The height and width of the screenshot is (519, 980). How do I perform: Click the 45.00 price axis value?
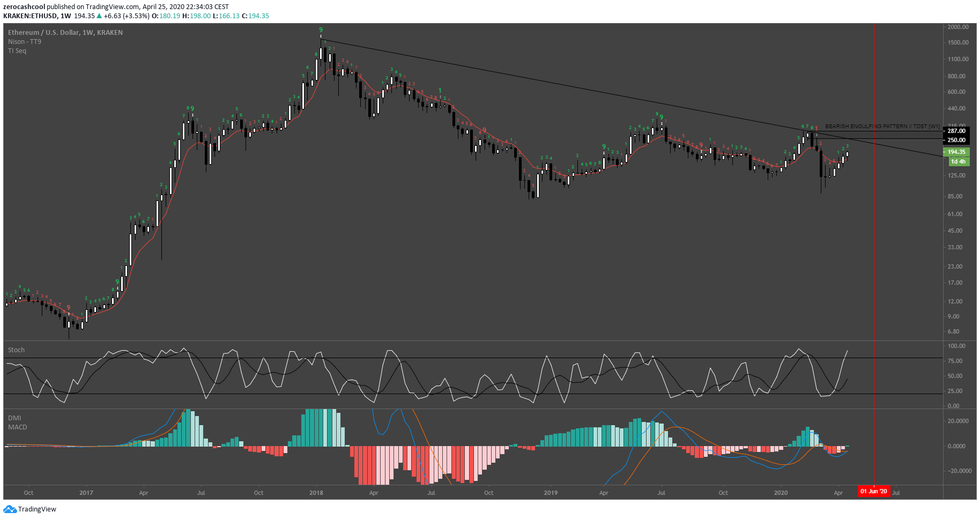[955, 231]
